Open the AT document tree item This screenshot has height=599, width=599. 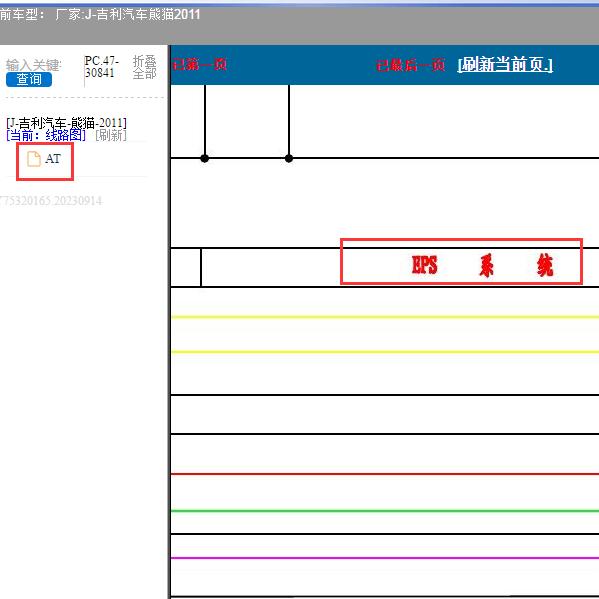coord(44,159)
